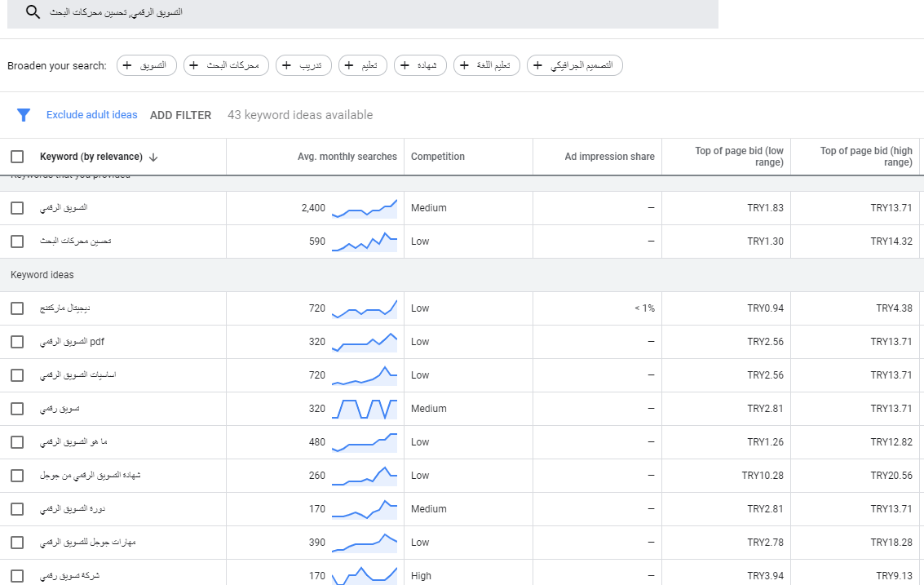Viewport: 924px width, 585px height.
Task: Add the تعليم broaden-search chip
Action: (362, 65)
